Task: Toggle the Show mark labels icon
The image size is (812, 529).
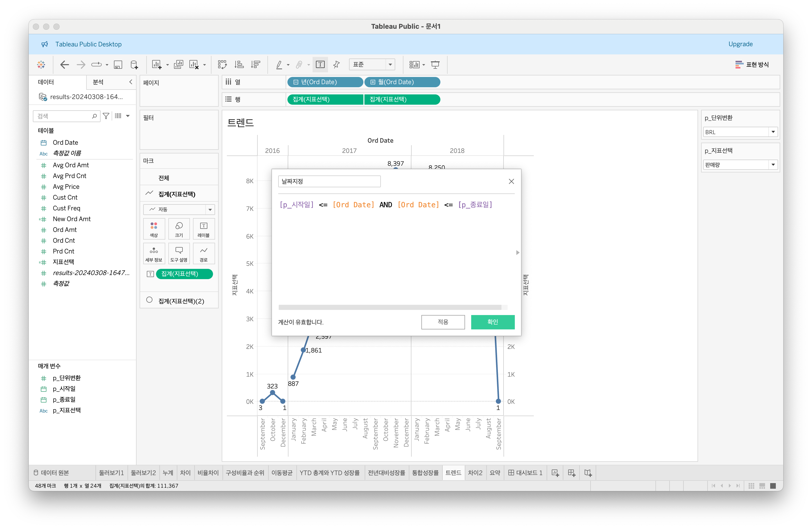Action: click(x=320, y=64)
